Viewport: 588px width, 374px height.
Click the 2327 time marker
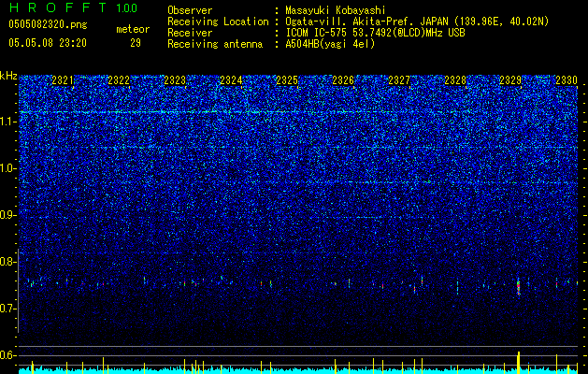[399, 80]
